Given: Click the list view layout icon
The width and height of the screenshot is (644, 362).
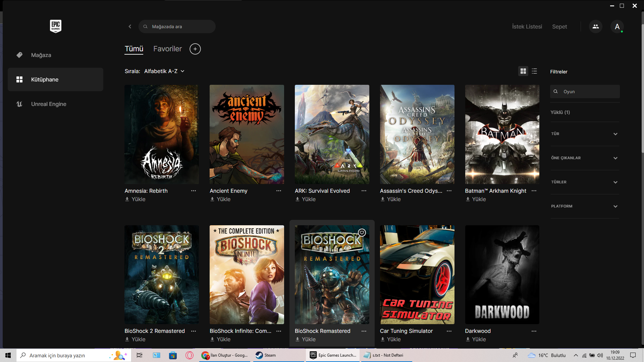Looking at the screenshot, I should 534,71.
